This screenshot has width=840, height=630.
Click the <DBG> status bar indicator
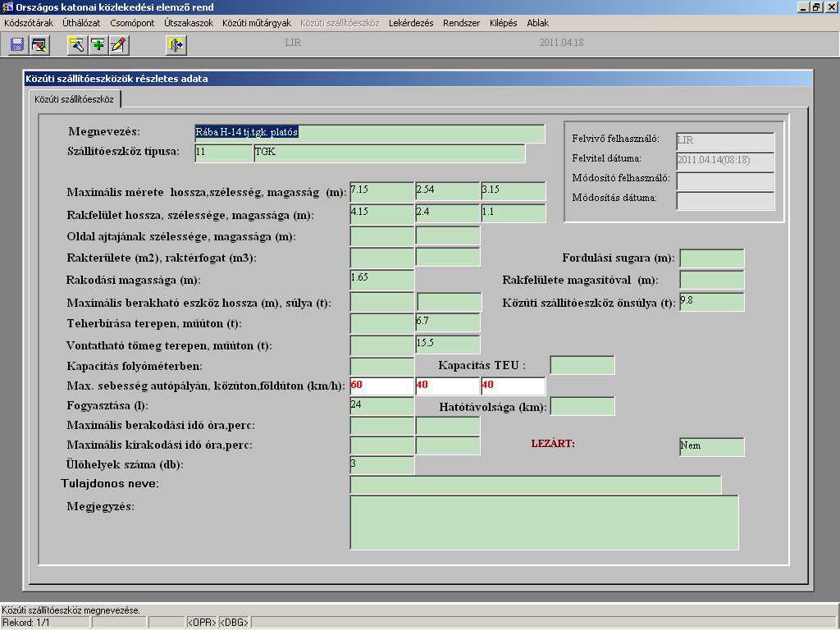tap(234, 623)
